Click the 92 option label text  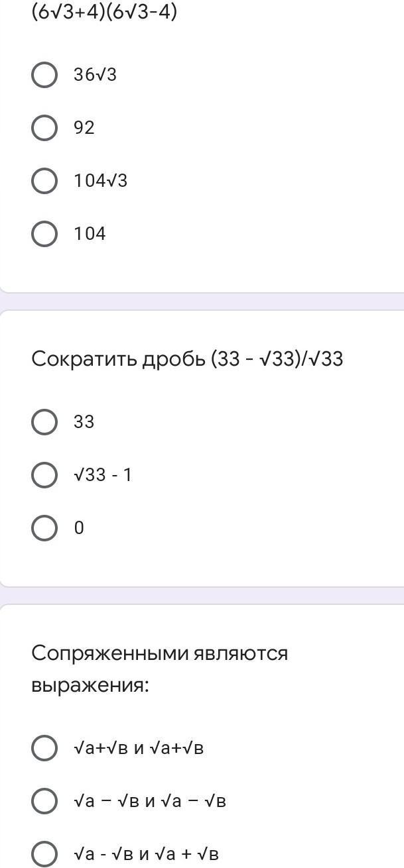84,128
